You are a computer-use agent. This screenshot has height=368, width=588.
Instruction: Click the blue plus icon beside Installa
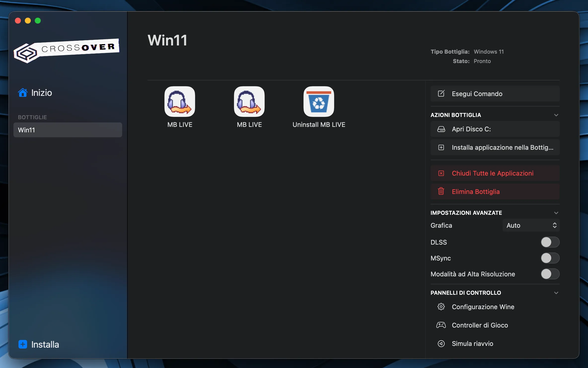pos(23,344)
